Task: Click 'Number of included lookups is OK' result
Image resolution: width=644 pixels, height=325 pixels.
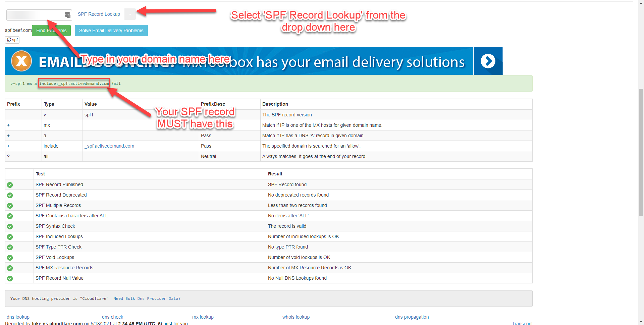Action: pos(304,236)
